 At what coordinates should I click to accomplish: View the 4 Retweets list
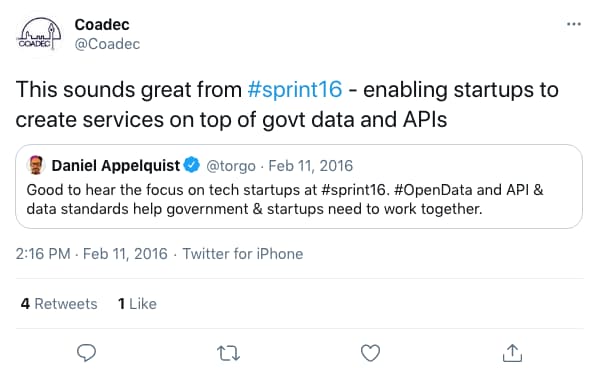59,304
